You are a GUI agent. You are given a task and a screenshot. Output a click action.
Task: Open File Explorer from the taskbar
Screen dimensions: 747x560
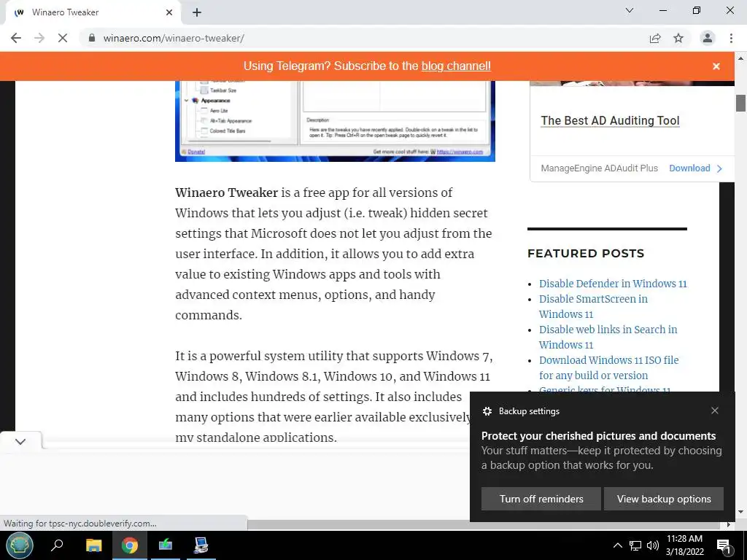[94, 545]
